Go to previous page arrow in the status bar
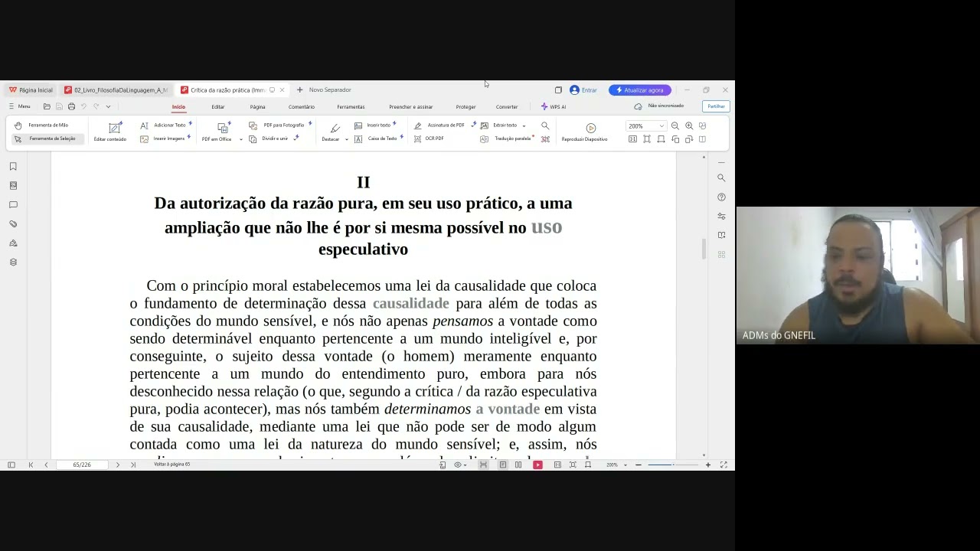 tap(46, 465)
